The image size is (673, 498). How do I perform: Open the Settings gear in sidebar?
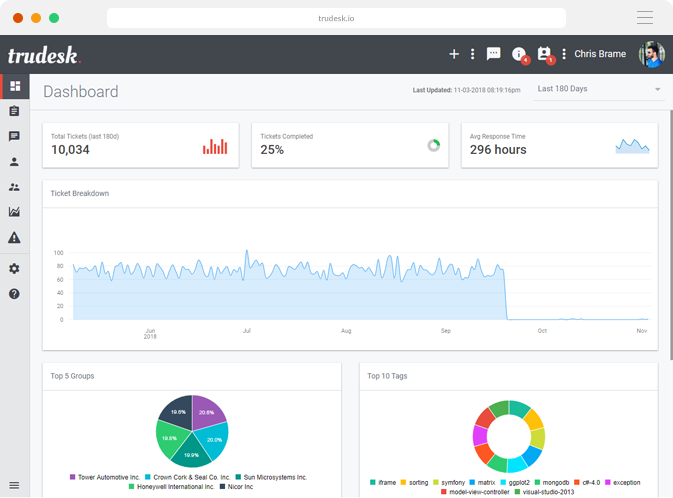14,269
